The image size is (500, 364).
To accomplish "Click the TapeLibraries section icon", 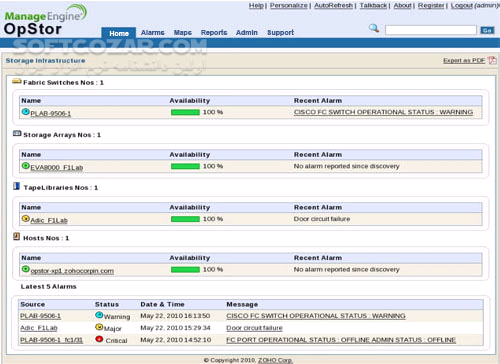I will pyautogui.click(x=16, y=186).
